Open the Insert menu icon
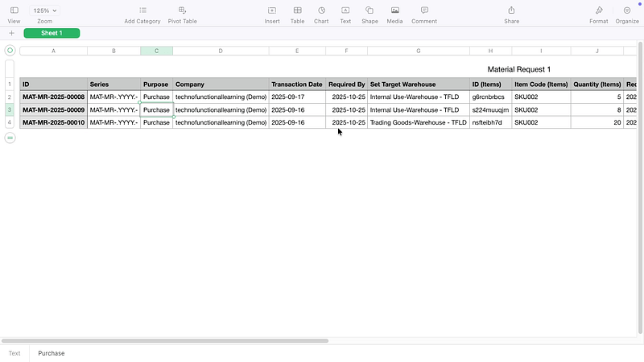Viewport: 644px width, 362px height. point(272,10)
